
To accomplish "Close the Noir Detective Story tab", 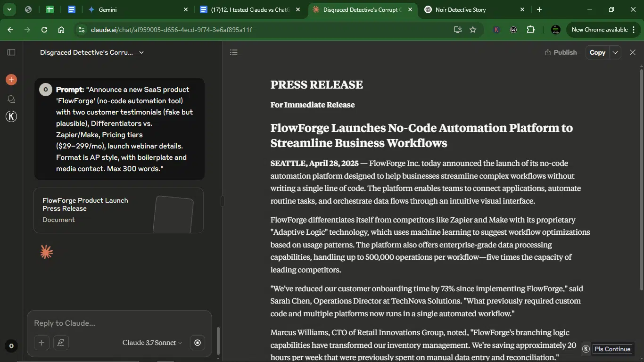I will pos(522,9).
